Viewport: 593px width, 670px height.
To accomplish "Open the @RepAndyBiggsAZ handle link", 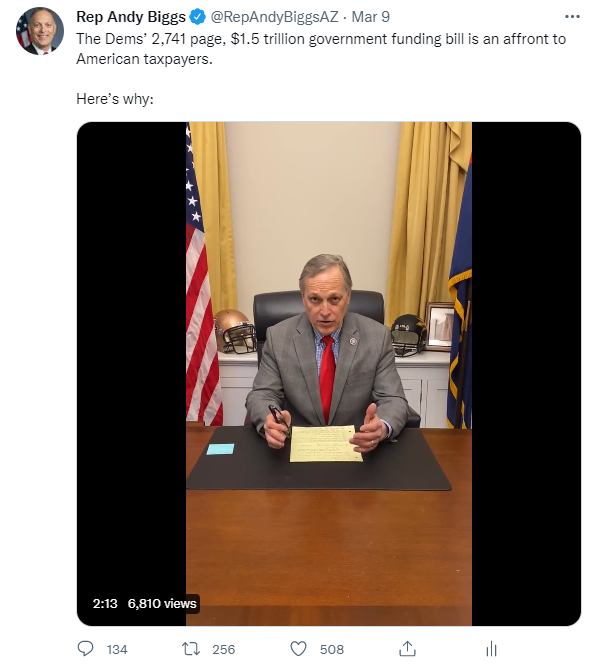I will [274, 17].
